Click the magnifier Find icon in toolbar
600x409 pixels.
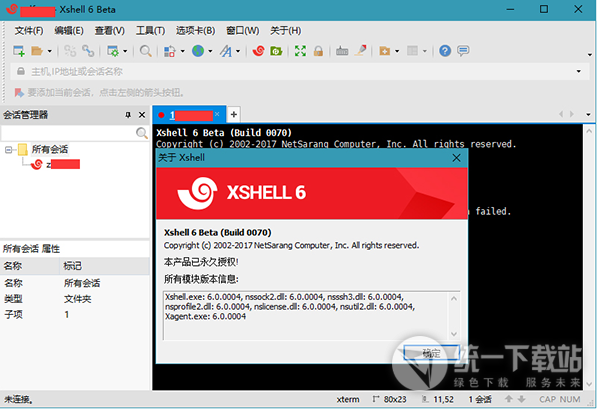tap(146, 51)
